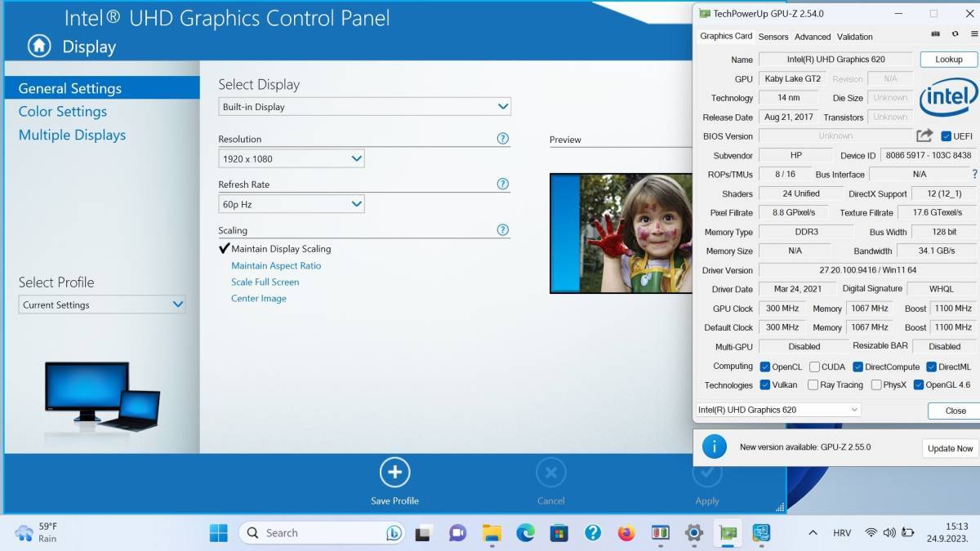Go to the Intel control panel home icon
Image resolution: width=980 pixels, height=551 pixels.
click(x=39, y=47)
